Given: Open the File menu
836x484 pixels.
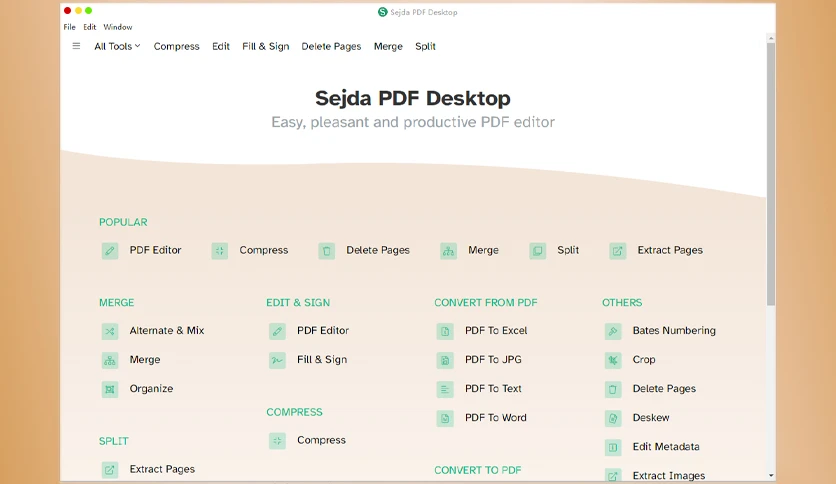Looking at the screenshot, I should click(69, 27).
